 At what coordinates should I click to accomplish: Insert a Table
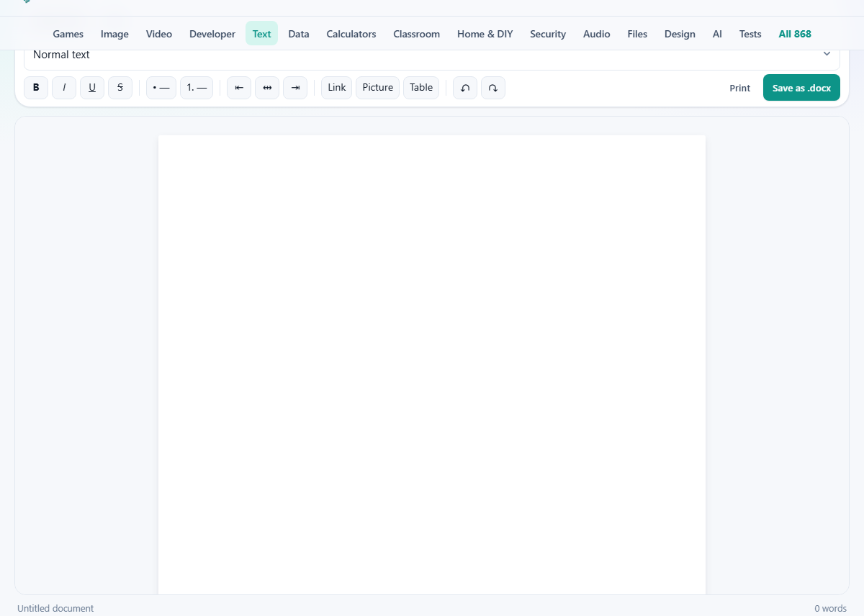click(x=421, y=88)
